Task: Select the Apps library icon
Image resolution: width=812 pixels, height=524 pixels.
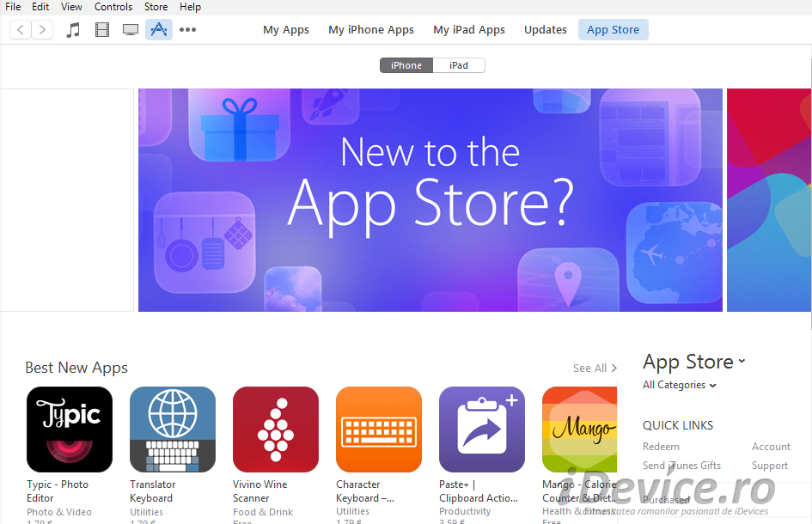Action: [x=158, y=29]
